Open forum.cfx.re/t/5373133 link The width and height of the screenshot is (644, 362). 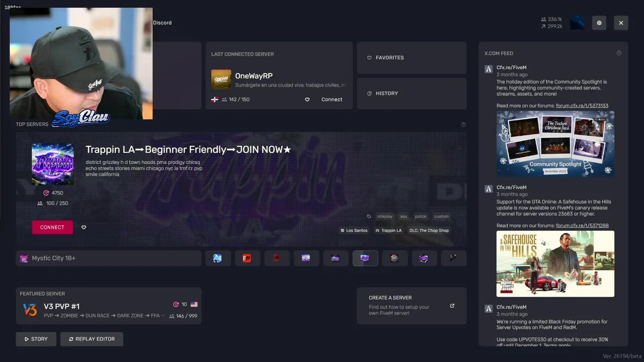coord(582,106)
